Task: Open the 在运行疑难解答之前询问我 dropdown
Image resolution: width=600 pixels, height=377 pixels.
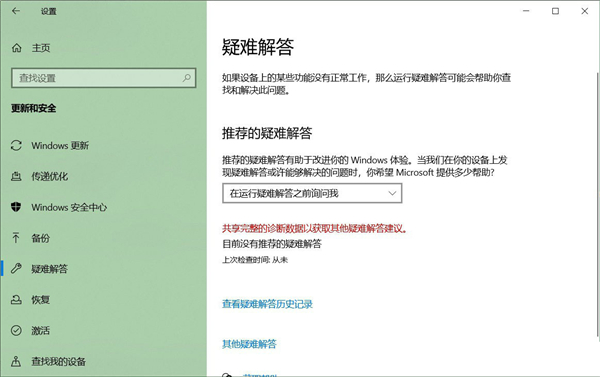Action: pyautogui.click(x=312, y=193)
